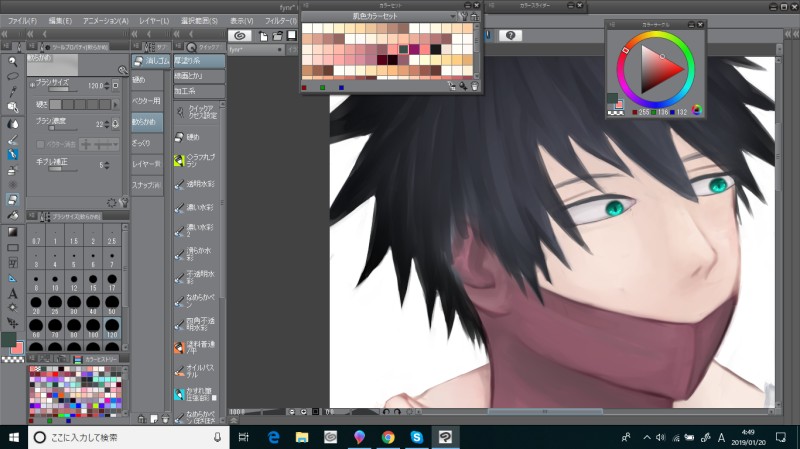The width and height of the screenshot is (800, 449).
Task: Toggle brush size dynamics button
Action: [115, 86]
